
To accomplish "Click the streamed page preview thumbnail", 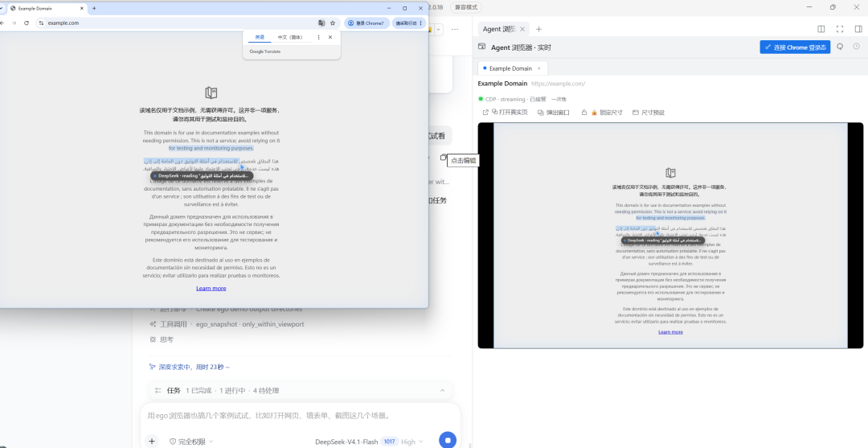I will pos(670,236).
